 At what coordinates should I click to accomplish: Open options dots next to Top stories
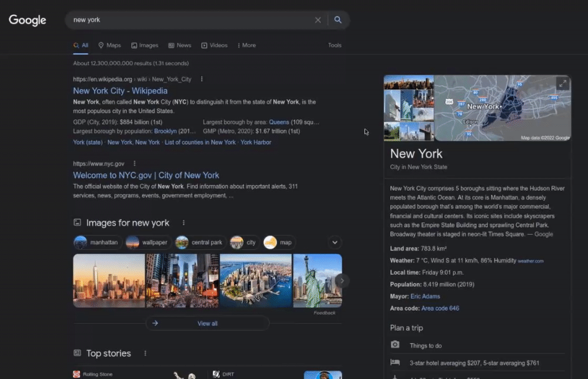(145, 354)
